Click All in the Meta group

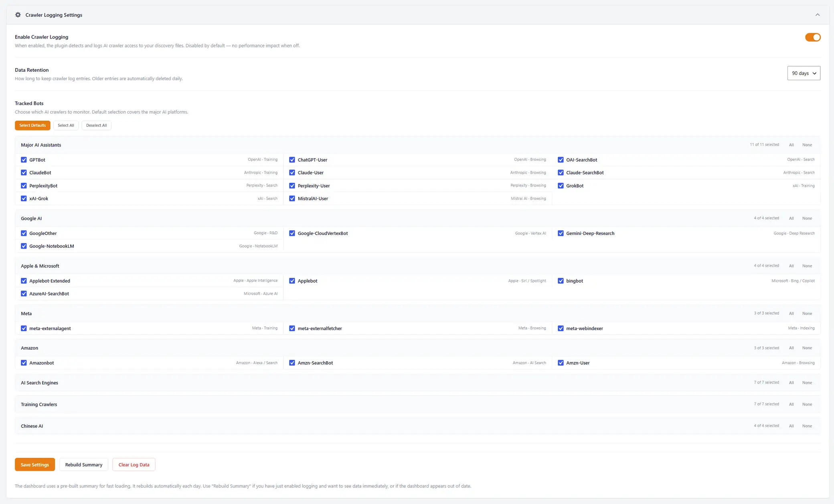(791, 314)
